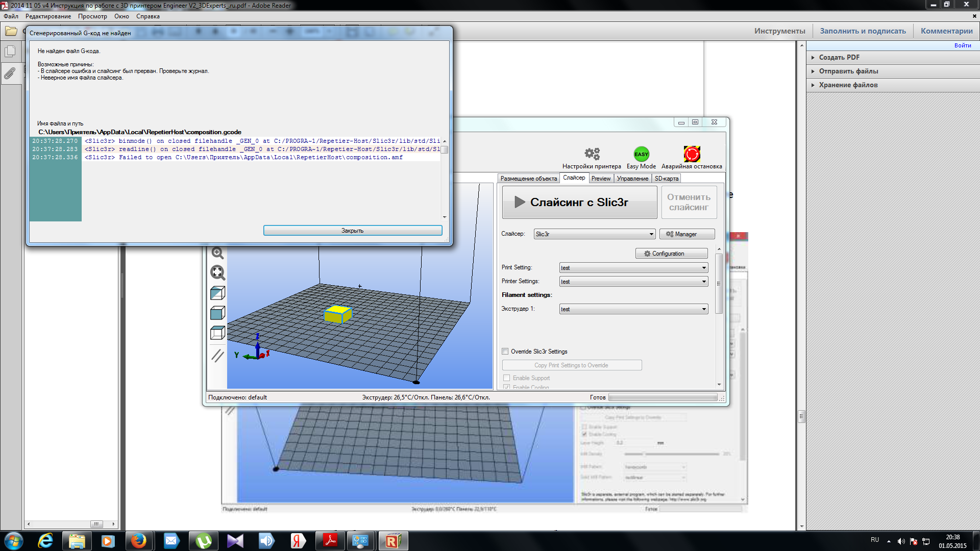Open the attachments paperclip panel
Viewport: 980px width, 551px height.
point(10,73)
